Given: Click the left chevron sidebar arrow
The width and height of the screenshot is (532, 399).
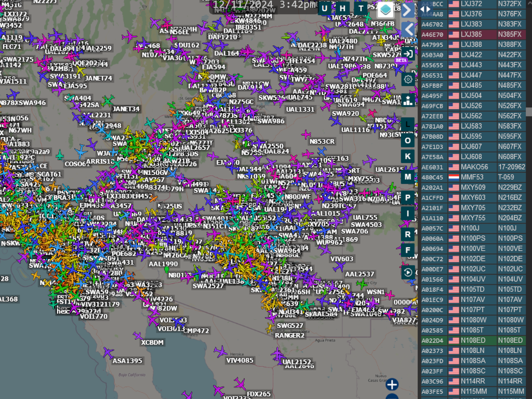Looking at the screenshot, I should (408, 30).
